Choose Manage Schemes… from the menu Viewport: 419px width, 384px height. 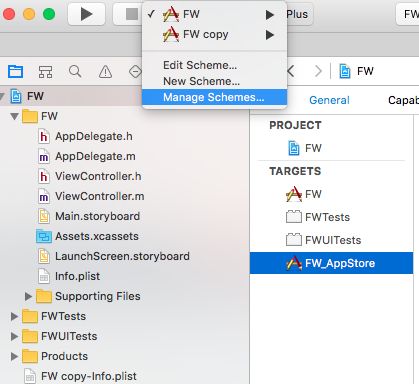click(214, 97)
